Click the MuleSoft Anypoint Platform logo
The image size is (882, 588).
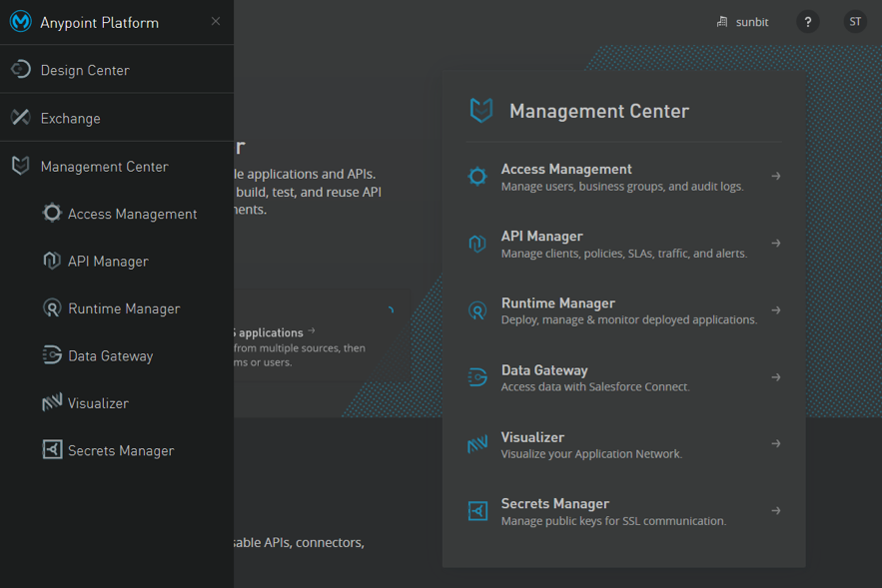point(21,22)
